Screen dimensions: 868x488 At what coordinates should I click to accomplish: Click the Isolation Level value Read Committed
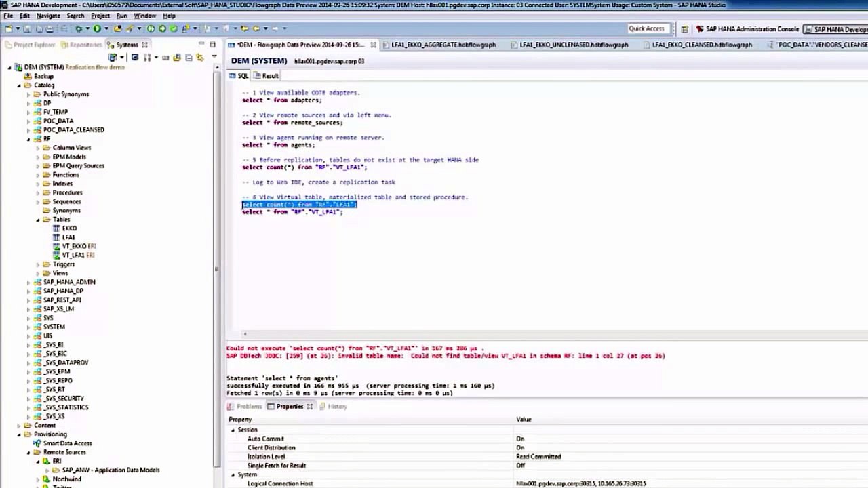point(538,457)
